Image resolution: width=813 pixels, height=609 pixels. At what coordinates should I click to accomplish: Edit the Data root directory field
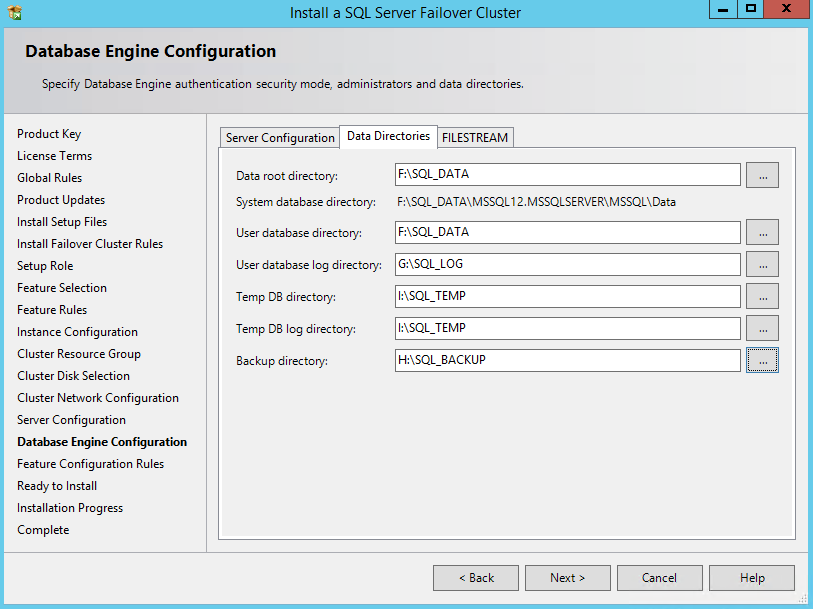coord(567,175)
